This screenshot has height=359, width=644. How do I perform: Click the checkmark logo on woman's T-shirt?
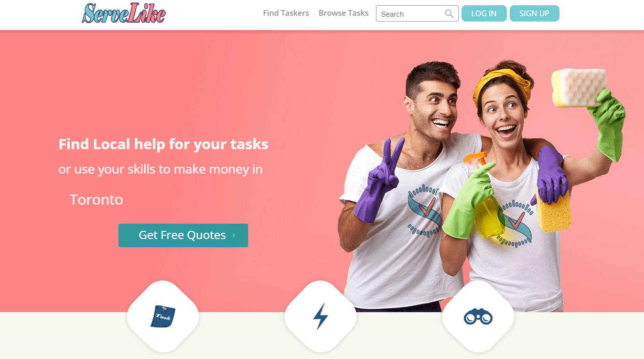pos(516,221)
